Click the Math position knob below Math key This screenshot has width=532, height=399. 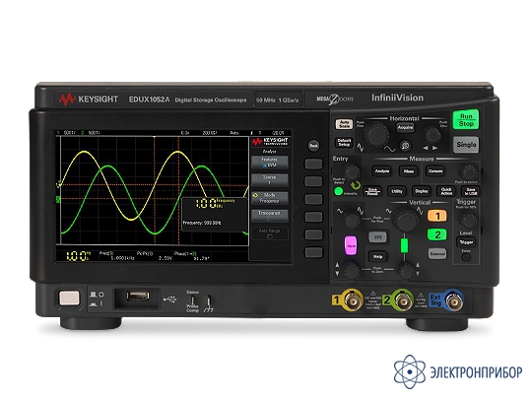[x=352, y=271]
